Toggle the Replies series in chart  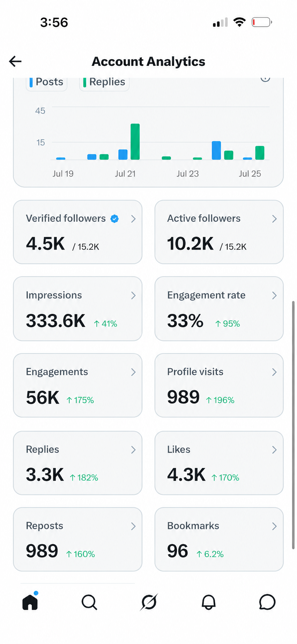pos(104,83)
